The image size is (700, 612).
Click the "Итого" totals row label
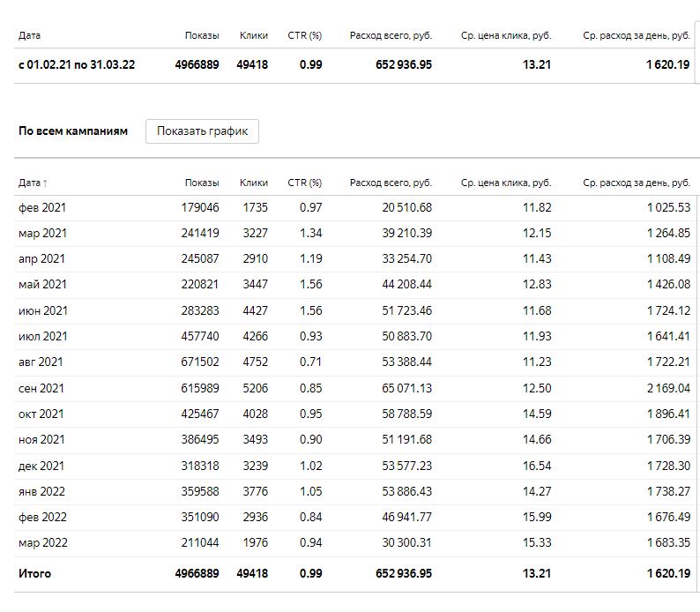click(x=35, y=573)
